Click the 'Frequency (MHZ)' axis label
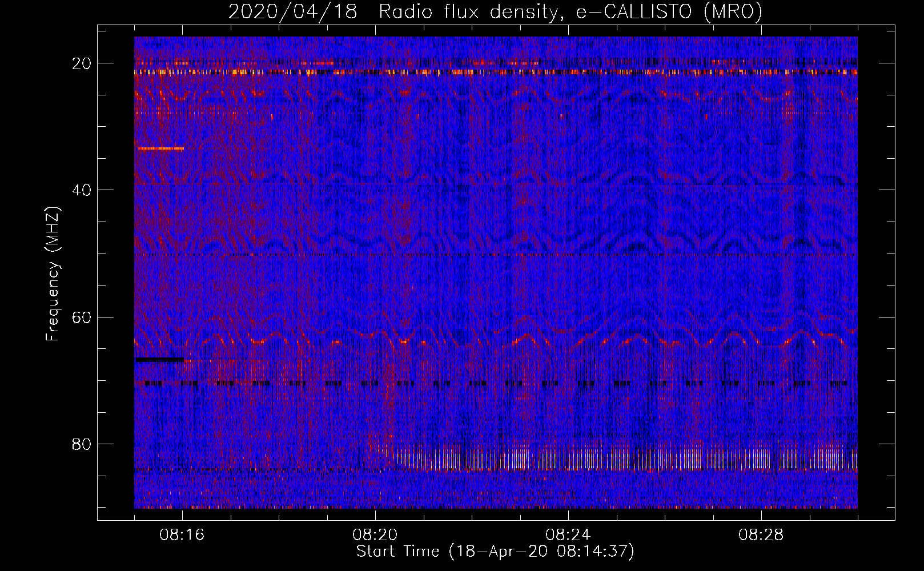Screen dimensions: 924x571 point(52,274)
